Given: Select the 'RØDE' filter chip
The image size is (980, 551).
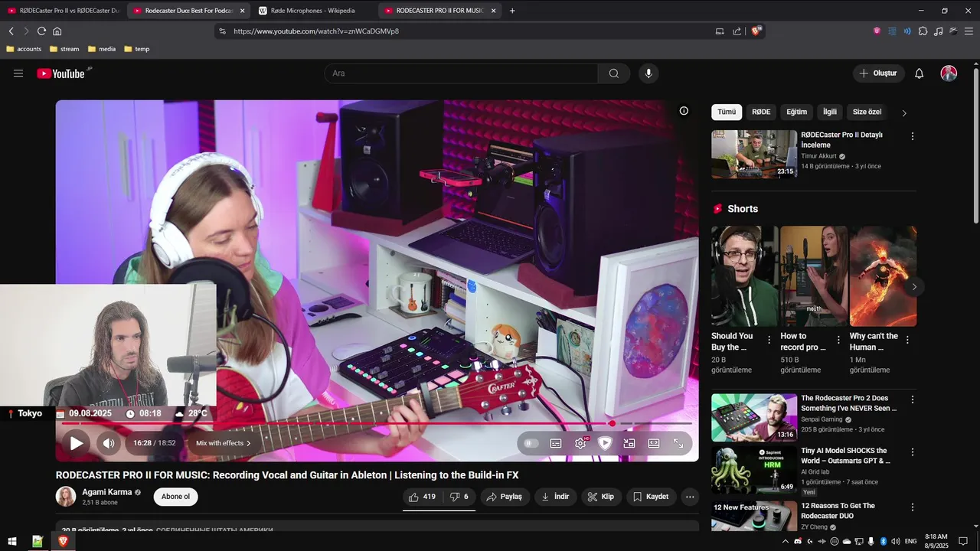Looking at the screenshot, I should tap(761, 112).
